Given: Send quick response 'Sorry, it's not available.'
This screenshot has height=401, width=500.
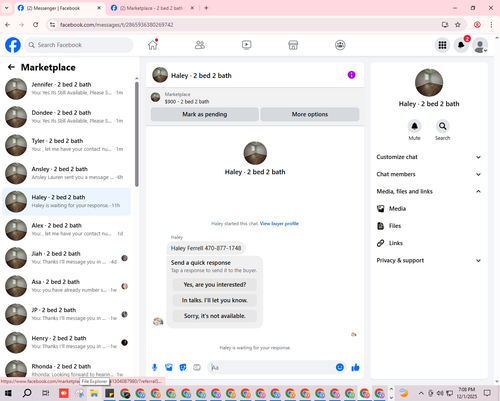Looking at the screenshot, I should pyautogui.click(x=215, y=316).
